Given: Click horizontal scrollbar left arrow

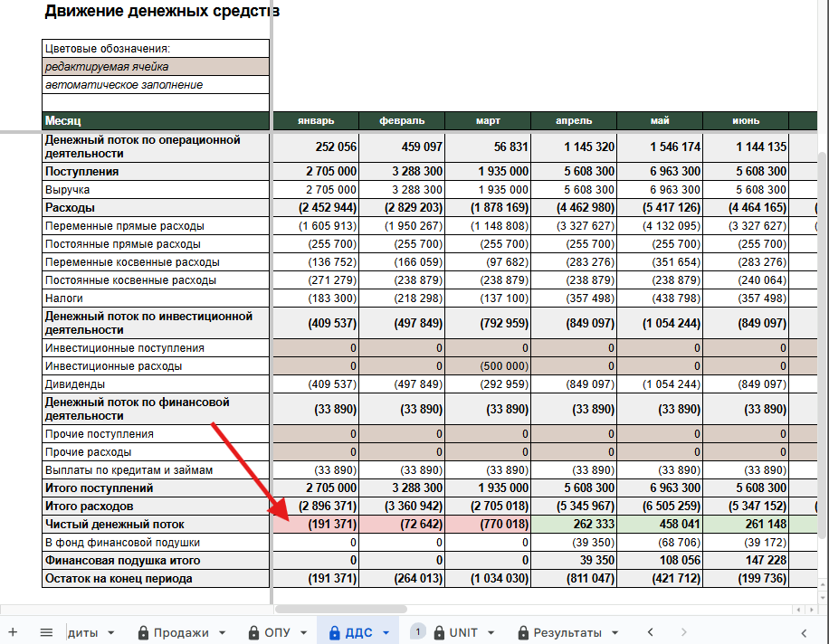Looking at the screenshot, I should coord(799,609).
